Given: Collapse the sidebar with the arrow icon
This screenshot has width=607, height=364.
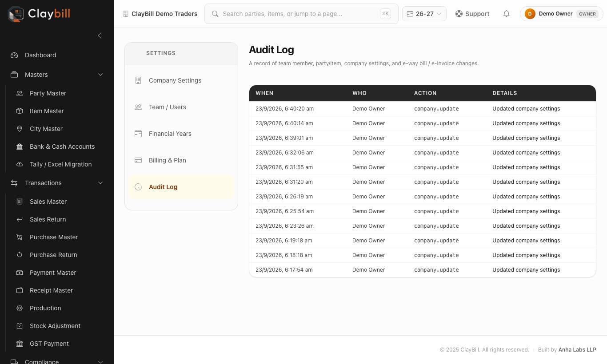Looking at the screenshot, I should coord(100,36).
